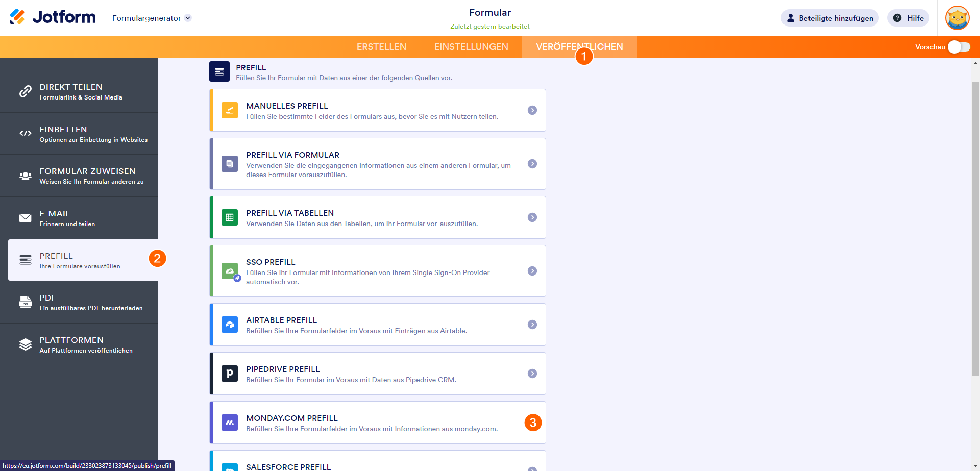The height and width of the screenshot is (471, 980).
Task: Open the Manuelles Prefill option card
Action: tap(378, 110)
